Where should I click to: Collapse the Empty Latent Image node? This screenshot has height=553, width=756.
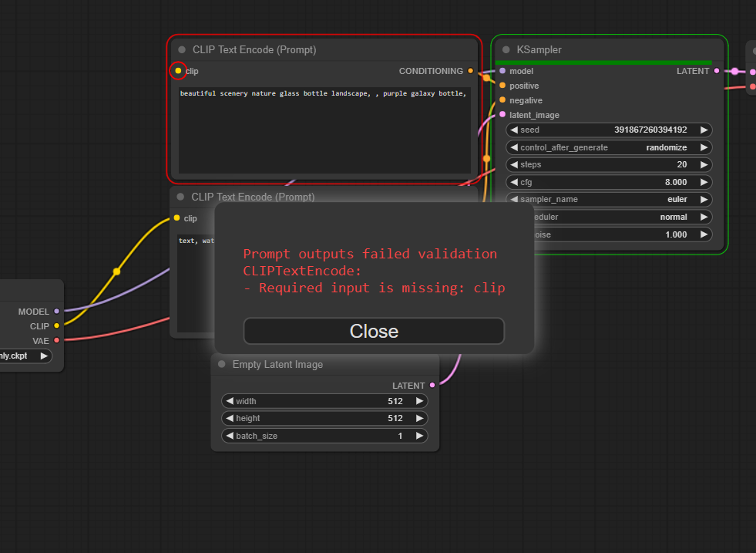tap(222, 364)
